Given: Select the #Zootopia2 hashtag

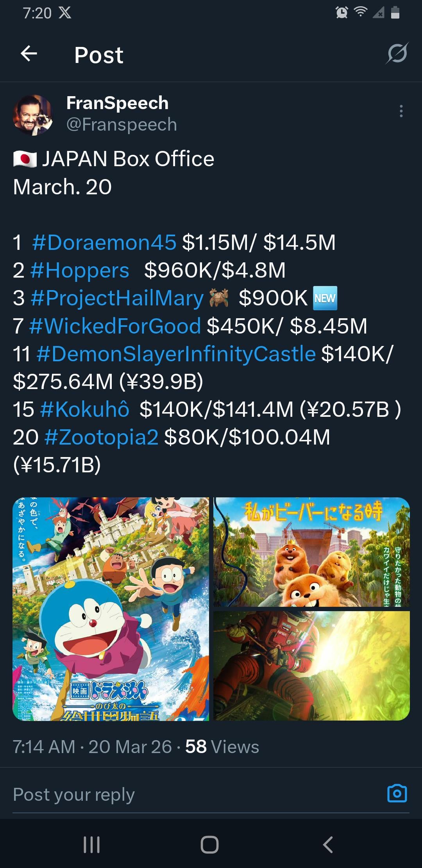Looking at the screenshot, I should 102,437.
